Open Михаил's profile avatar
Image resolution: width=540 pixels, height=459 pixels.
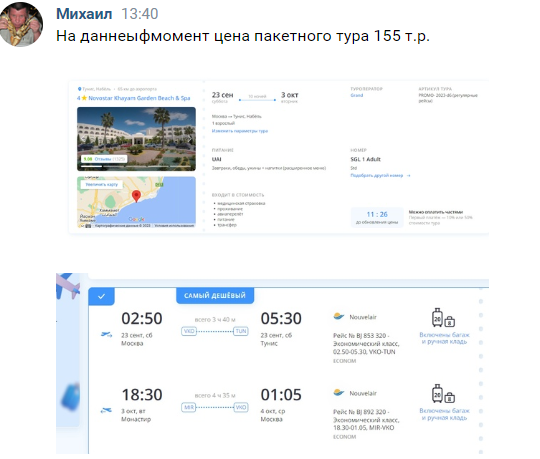coord(21,24)
